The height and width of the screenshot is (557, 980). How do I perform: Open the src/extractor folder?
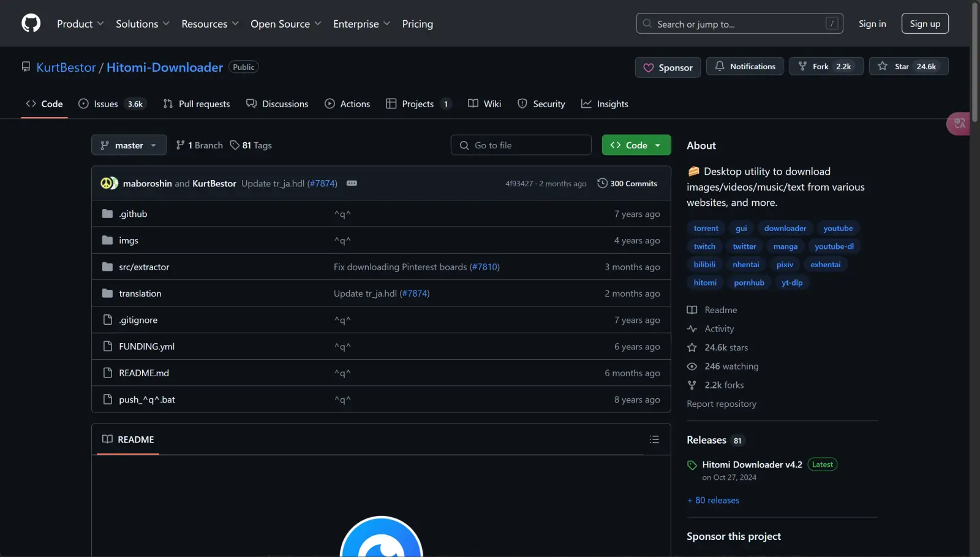tap(144, 267)
